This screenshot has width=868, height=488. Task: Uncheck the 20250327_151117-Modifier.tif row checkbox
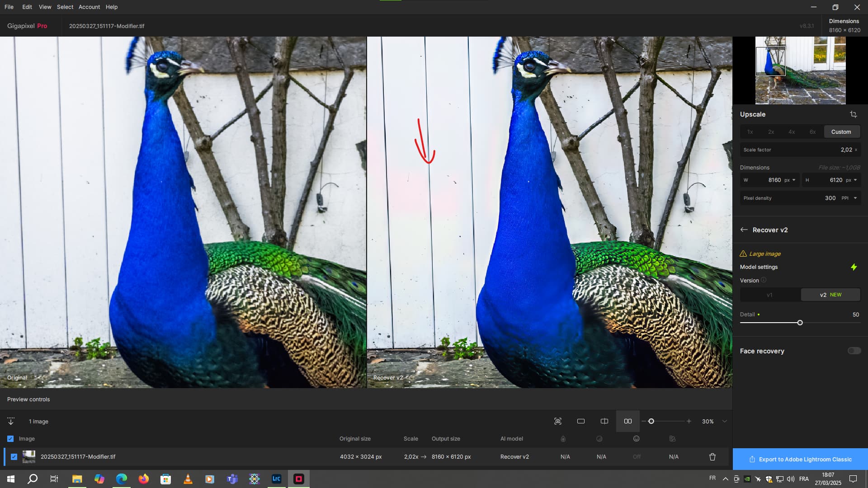coord(14,457)
